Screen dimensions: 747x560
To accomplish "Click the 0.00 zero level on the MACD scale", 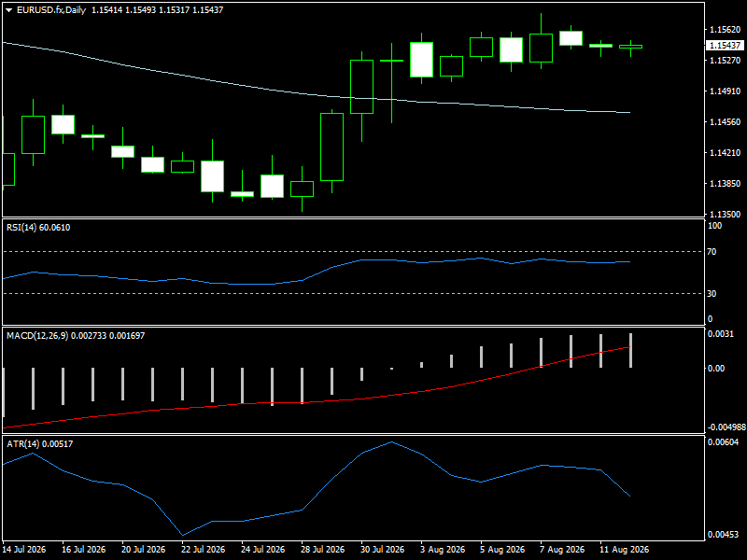I will pyautogui.click(x=716, y=369).
